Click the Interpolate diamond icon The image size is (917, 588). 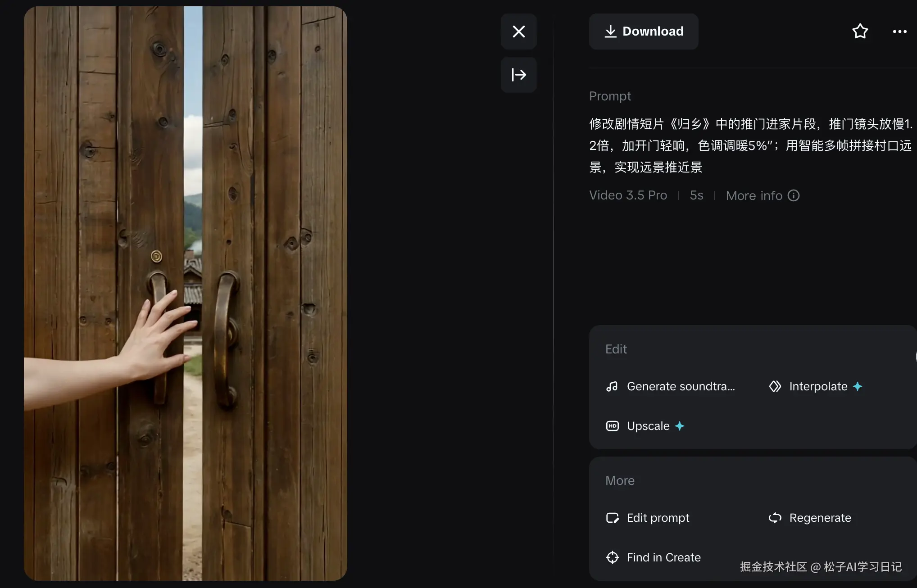click(775, 386)
